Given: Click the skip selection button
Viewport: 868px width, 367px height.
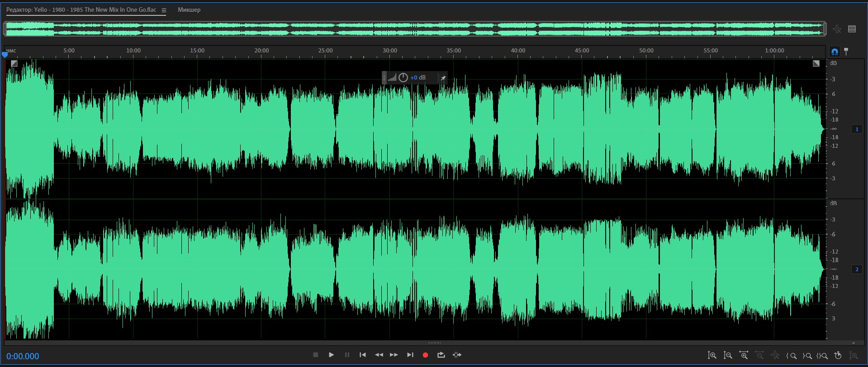Looking at the screenshot, I should coord(457,355).
